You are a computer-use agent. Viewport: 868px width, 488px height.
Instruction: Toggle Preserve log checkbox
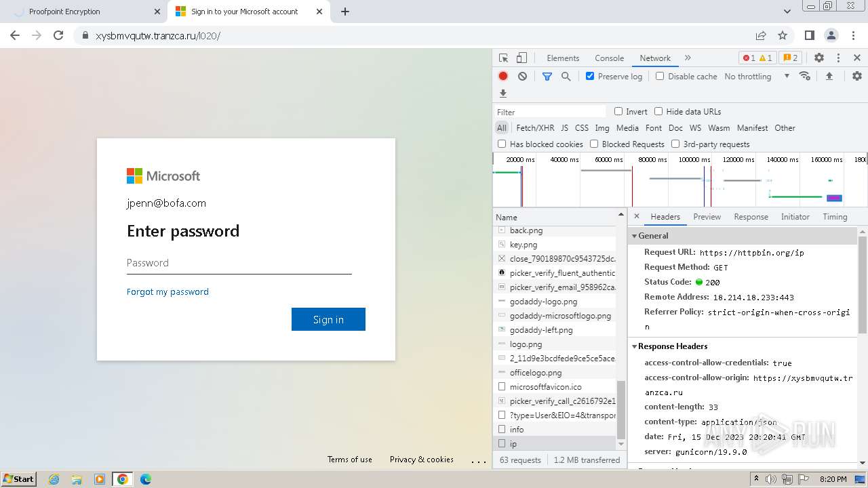coord(590,77)
